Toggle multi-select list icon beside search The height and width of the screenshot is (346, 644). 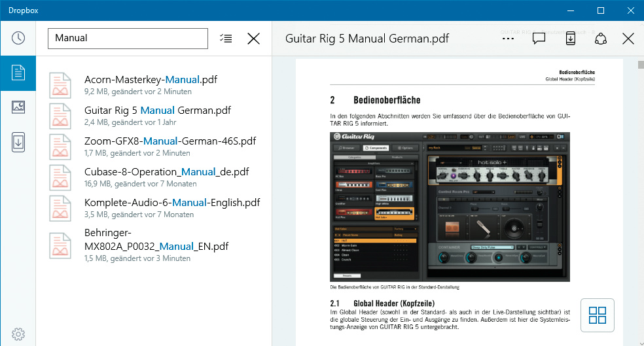(x=226, y=39)
